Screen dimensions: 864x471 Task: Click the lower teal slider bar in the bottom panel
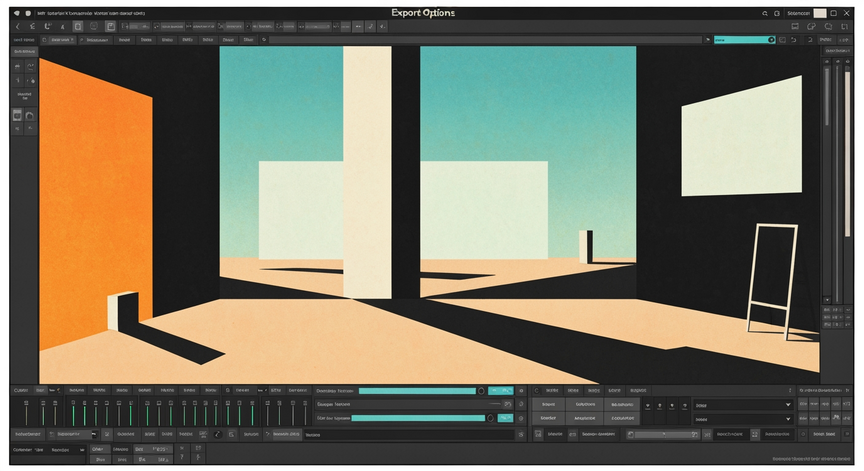[x=418, y=418]
